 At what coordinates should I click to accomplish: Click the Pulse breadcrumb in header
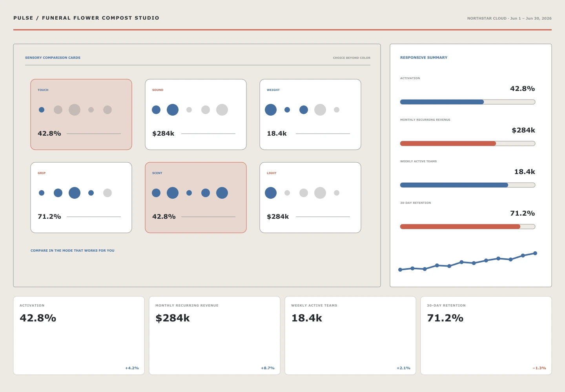[23, 18]
